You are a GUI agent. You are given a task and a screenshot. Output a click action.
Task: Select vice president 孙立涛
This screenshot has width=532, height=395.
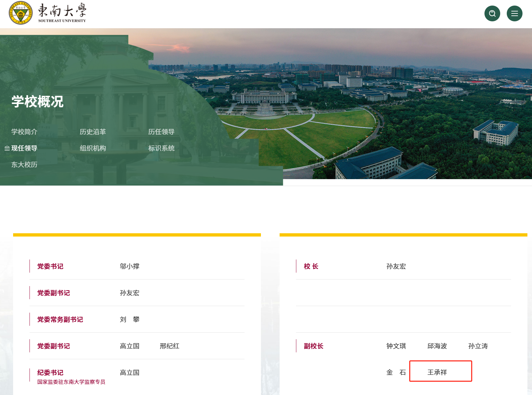[x=478, y=346]
